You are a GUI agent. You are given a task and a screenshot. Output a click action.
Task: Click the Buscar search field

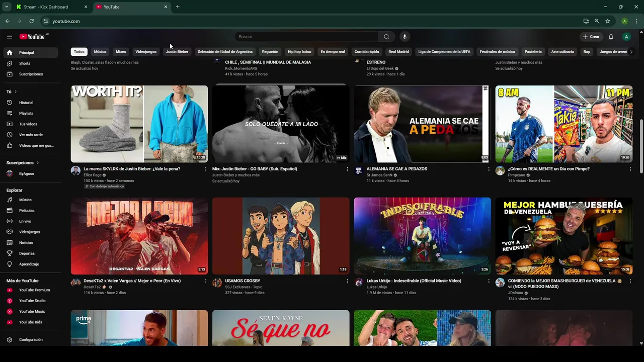coord(306,37)
